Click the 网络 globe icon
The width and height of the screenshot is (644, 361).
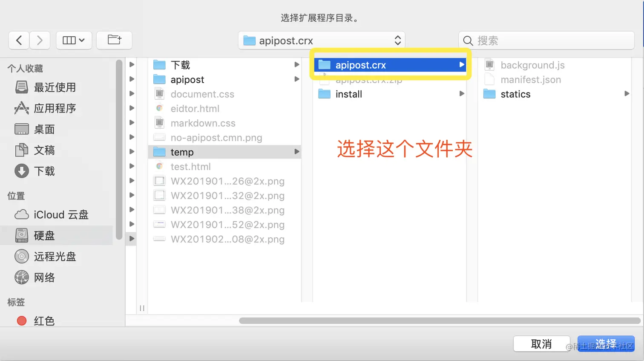(x=22, y=277)
